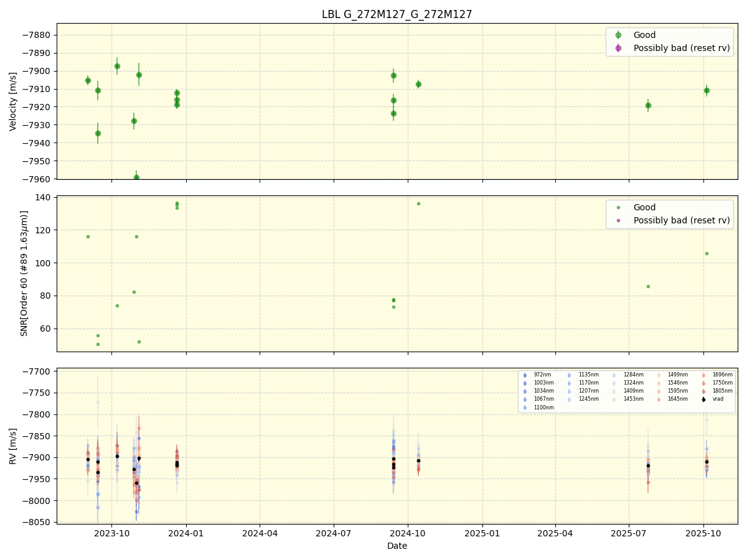Click the 2025-10 SNR data point near 105
This screenshot has width=747, height=560.
click(x=707, y=253)
